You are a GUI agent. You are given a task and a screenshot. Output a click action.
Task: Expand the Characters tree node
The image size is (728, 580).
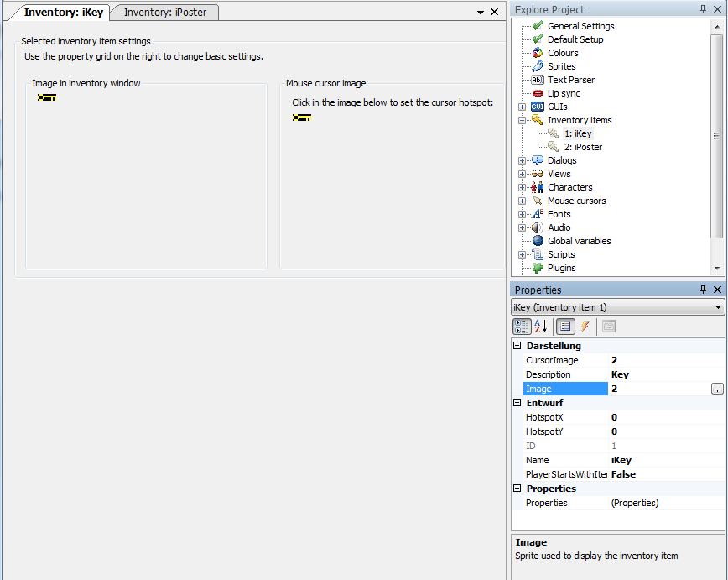pyautogui.click(x=523, y=187)
